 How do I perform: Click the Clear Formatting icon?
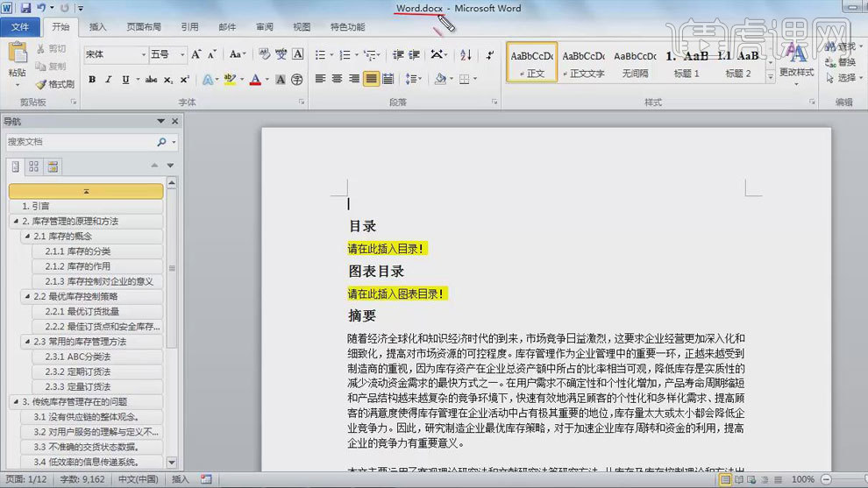264,54
